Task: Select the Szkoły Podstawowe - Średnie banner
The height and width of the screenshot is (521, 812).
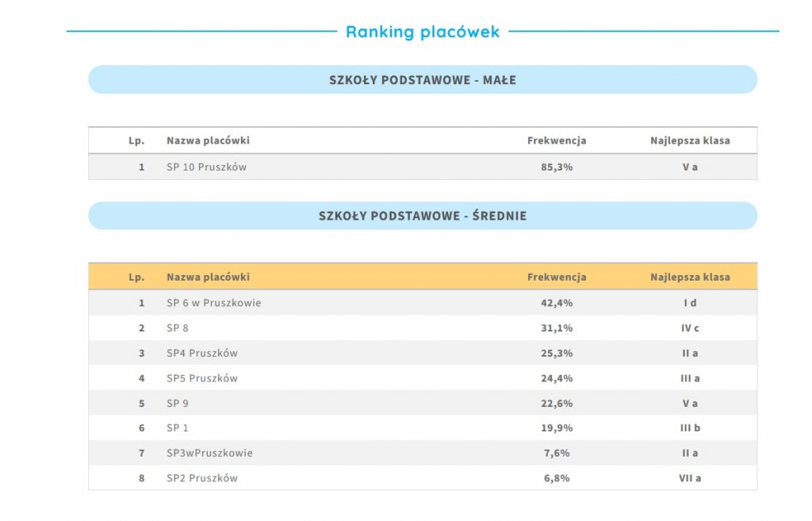Action: [x=423, y=216]
